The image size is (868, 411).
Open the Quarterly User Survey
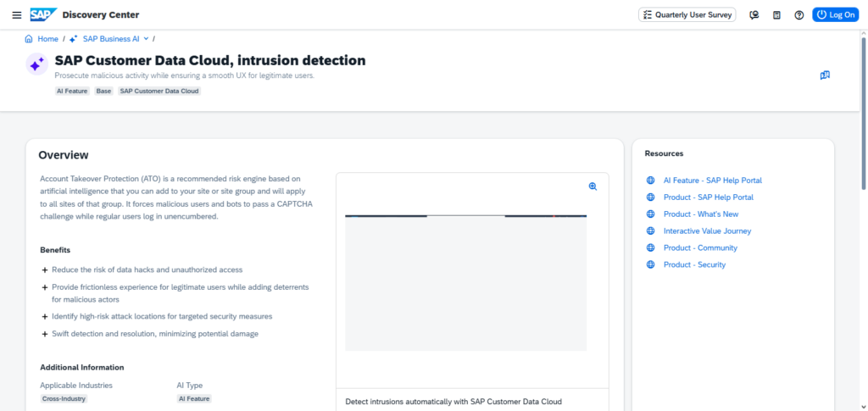click(687, 15)
